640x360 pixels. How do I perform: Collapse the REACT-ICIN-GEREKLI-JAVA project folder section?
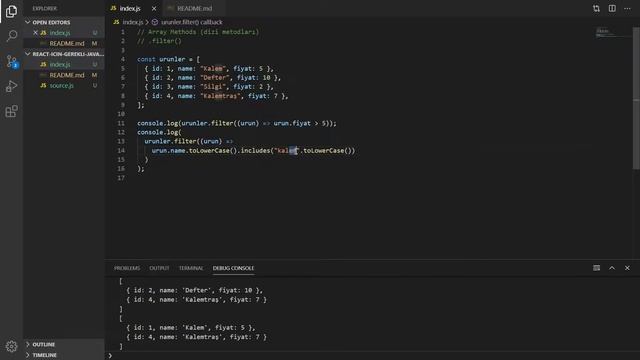(64, 54)
